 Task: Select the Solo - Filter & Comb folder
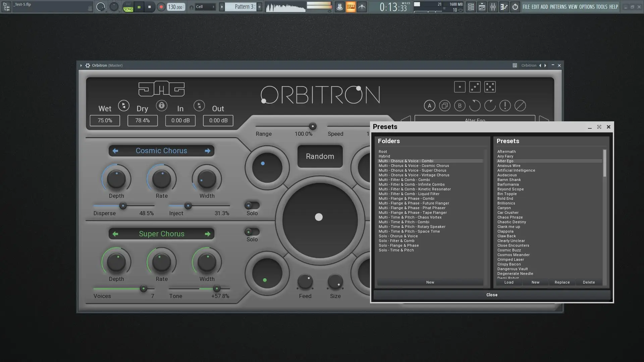pyautogui.click(x=396, y=241)
